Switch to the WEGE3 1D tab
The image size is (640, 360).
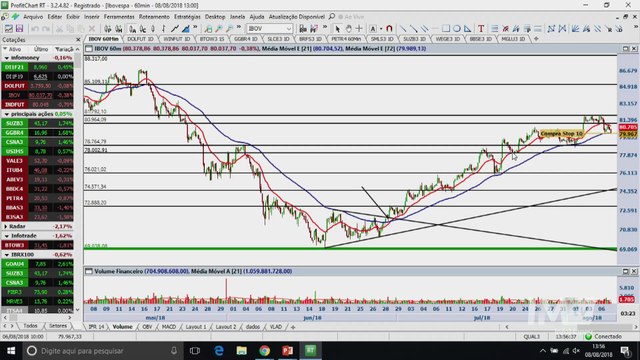[x=447, y=39]
